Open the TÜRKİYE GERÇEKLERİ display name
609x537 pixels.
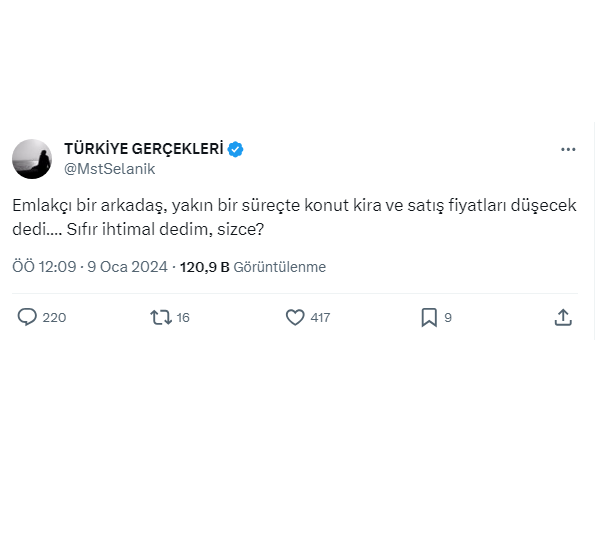(143, 150)
